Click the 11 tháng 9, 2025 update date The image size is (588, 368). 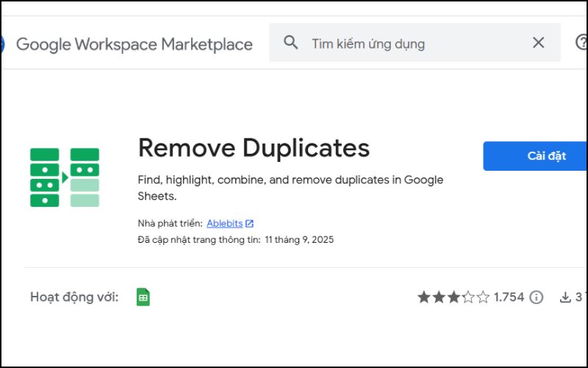[299, 240]
